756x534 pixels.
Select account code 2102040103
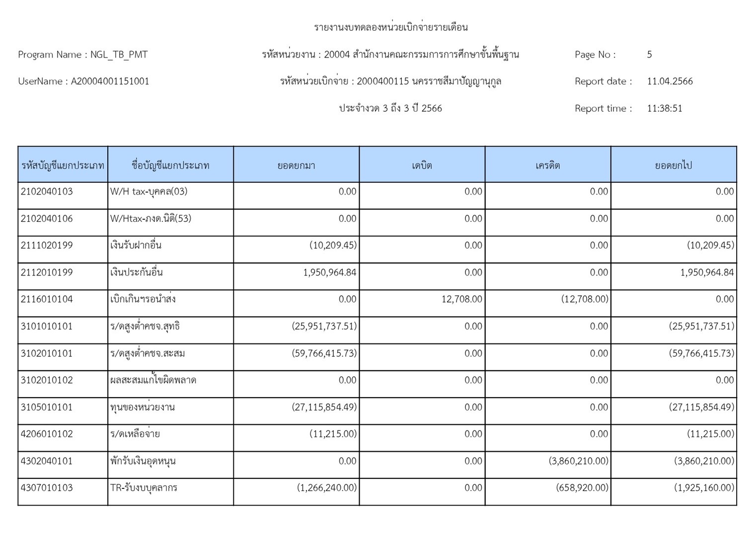[x=47, y=192]
